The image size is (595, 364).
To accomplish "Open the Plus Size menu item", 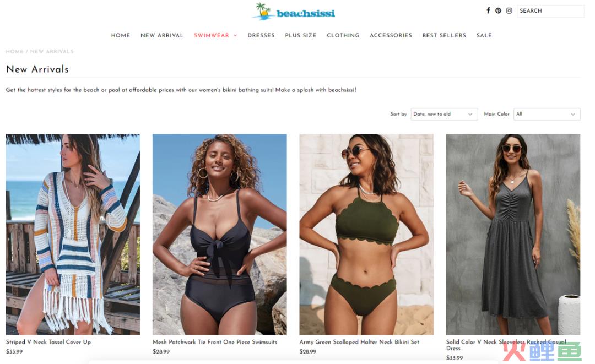I will click(x=301, y=35).
